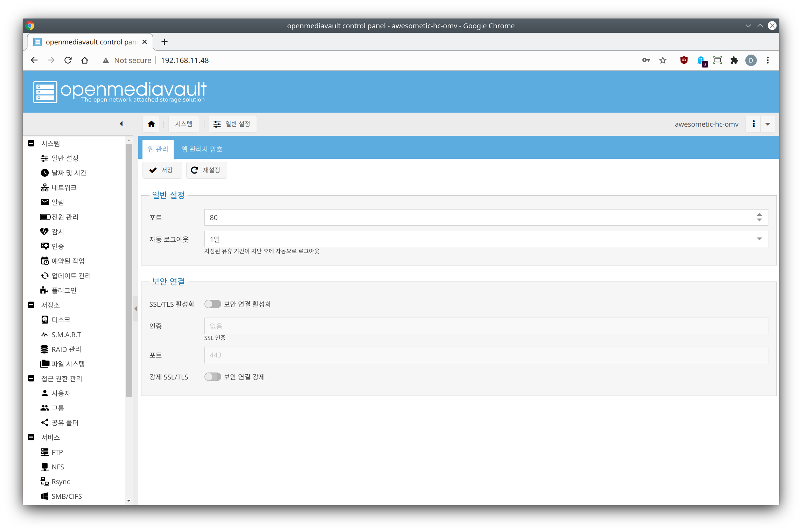Screen dimensions: 802x532
Task: Increase port value with spinner up arrow
Action: [x=759, y=215]
